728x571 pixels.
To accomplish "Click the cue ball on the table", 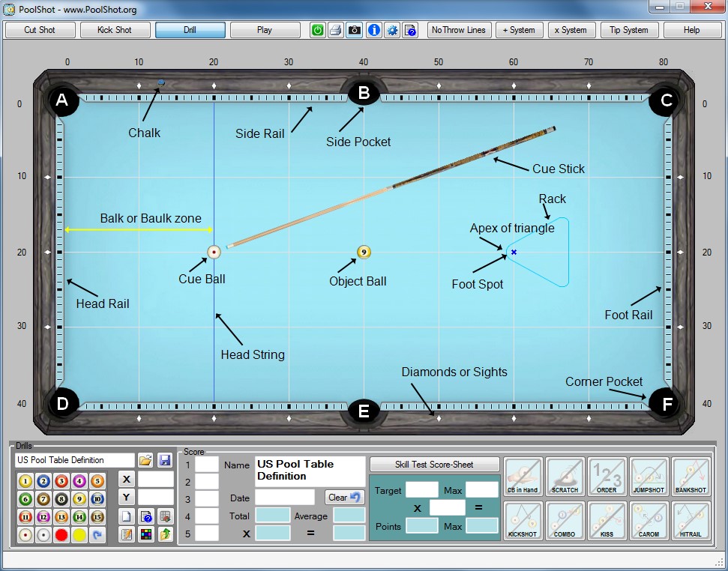I will pyautogui.click(x=214, y=253).
